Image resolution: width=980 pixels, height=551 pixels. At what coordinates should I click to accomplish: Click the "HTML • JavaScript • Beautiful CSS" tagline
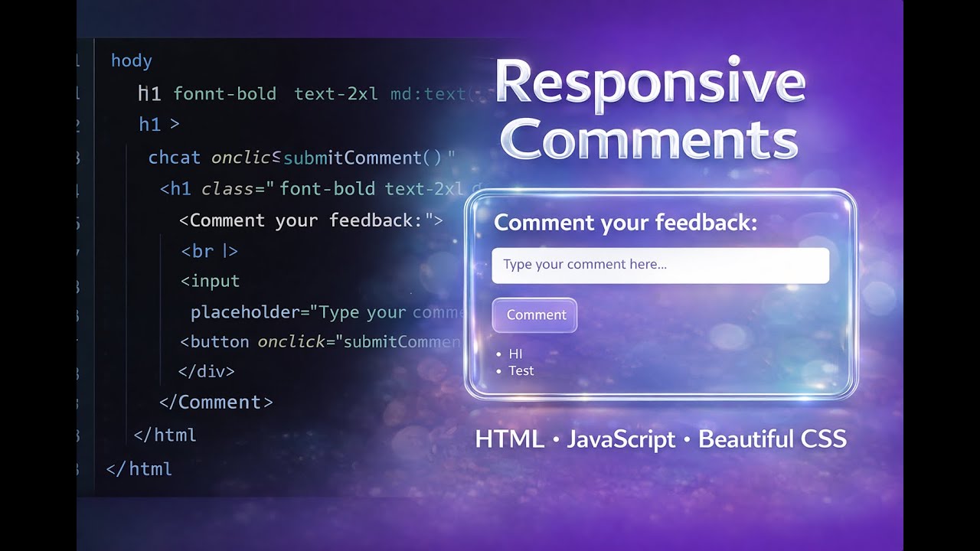(x=661, y=439)
